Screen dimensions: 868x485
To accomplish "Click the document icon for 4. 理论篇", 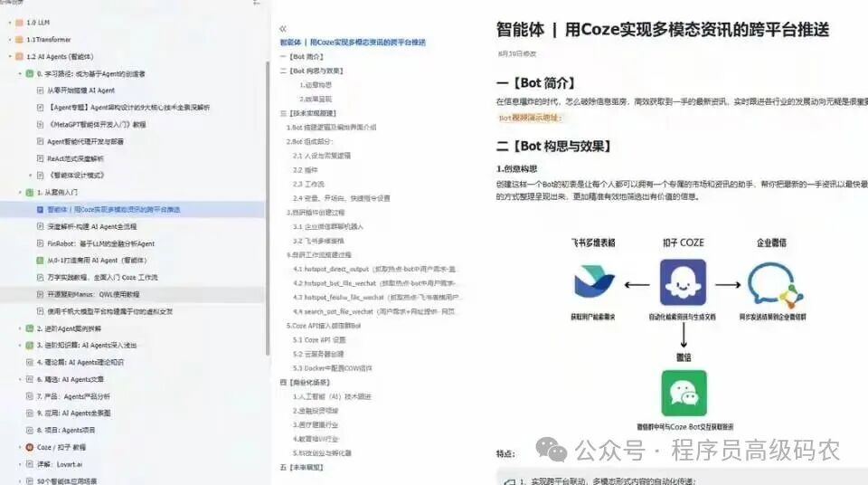I will pos(30,362).
